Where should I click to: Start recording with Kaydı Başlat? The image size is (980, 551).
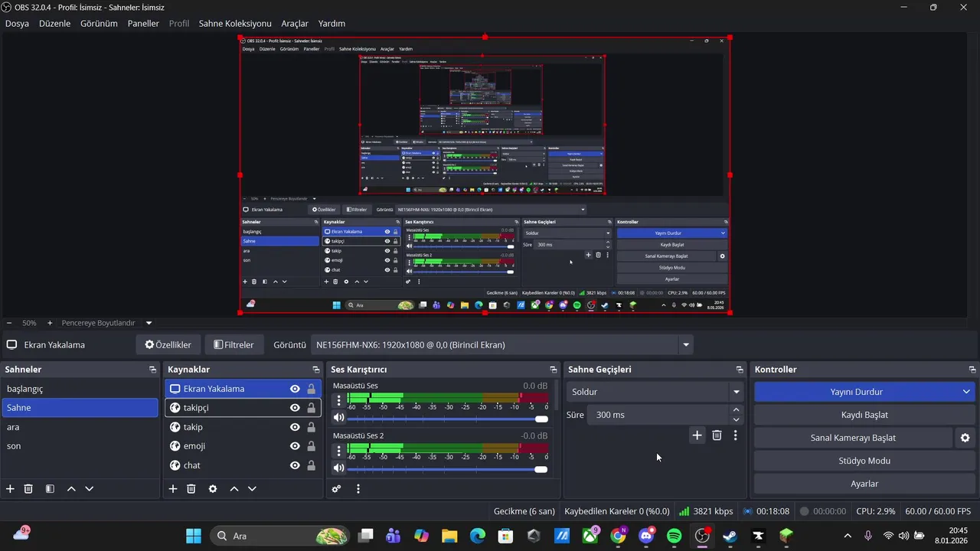point(864,415)
